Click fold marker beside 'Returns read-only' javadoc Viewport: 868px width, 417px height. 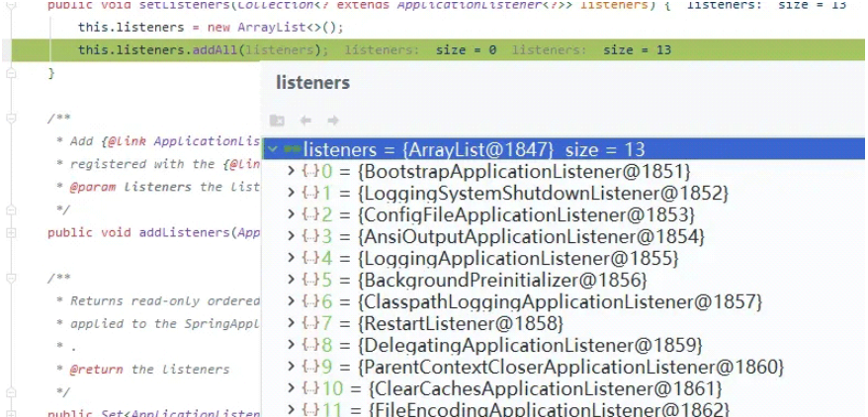tap(11, 279)
